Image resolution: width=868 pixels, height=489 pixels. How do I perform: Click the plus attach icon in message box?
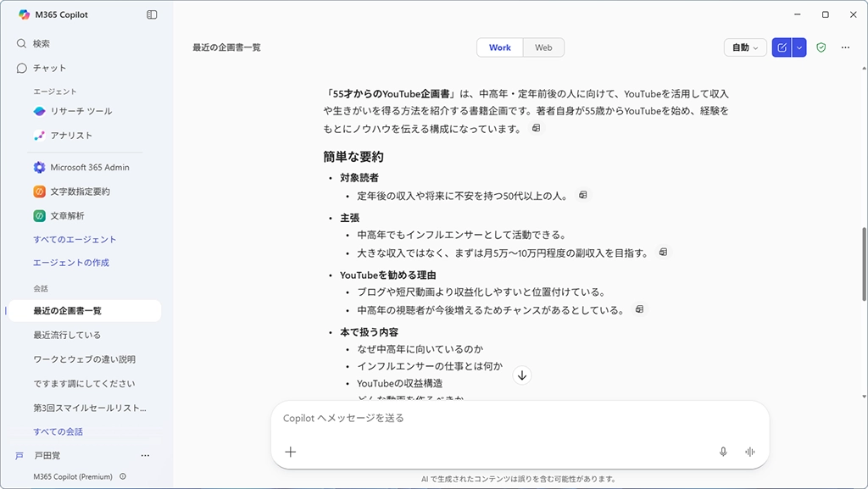pyautogui.click(x=291, y=452)
